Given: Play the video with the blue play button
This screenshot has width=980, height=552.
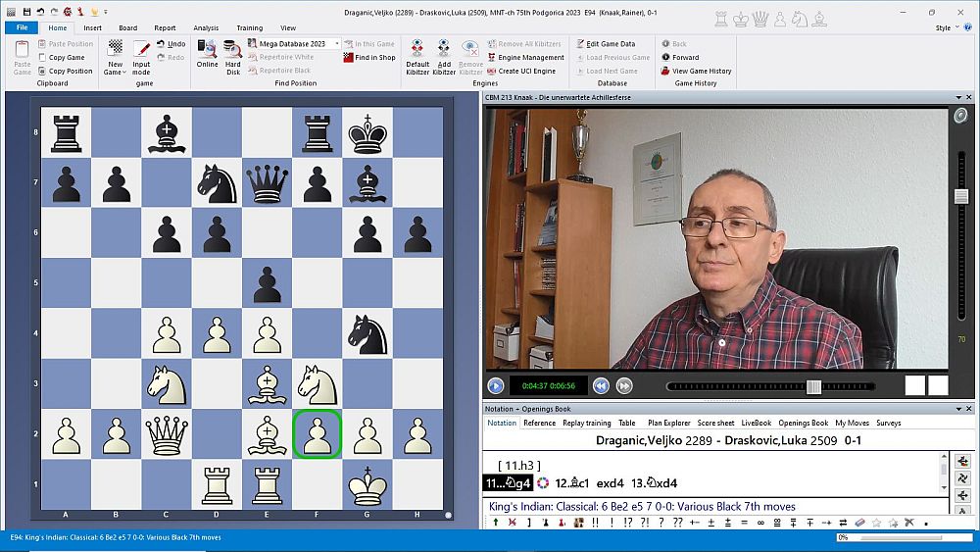Looking at the screenshot, I should pos(496,386).
